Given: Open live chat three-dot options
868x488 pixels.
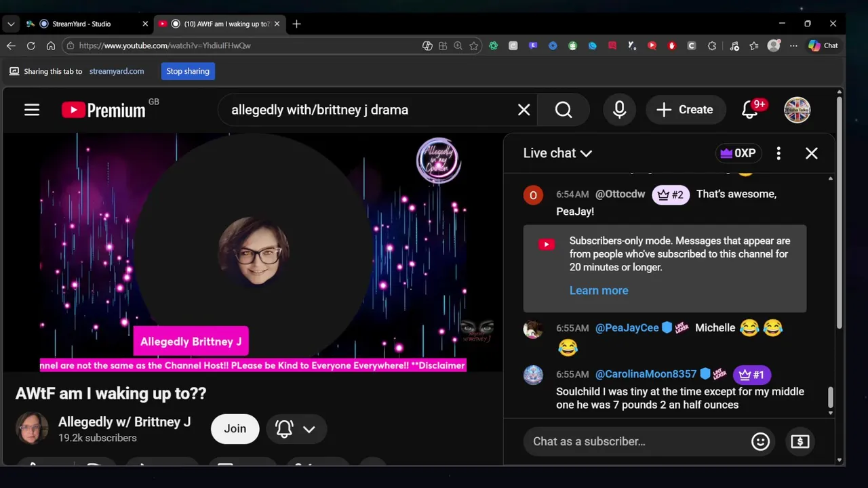Looking at the screenshot, I should pos(778,153).
